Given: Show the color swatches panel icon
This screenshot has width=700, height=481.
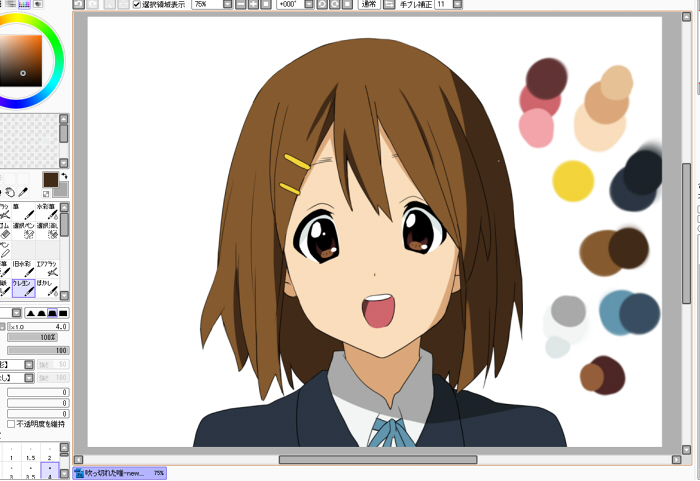Looking at the screenshot, I should 24,4.
